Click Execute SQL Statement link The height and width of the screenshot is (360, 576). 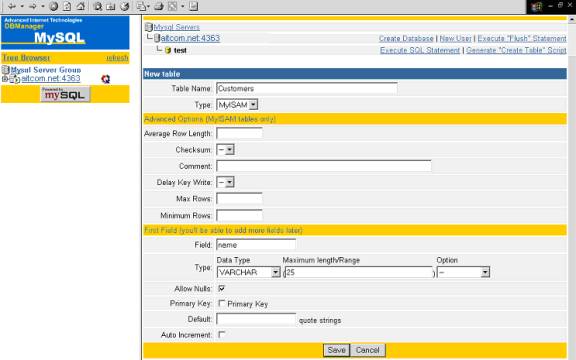(x=420, y=50)
